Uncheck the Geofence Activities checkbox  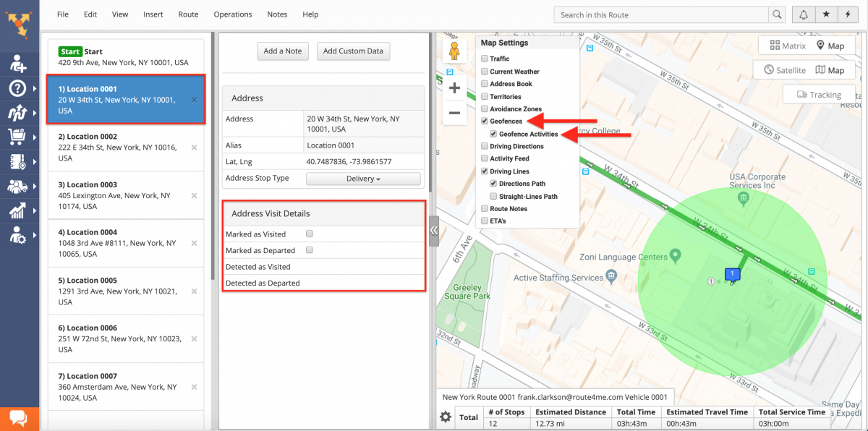[x=493, y=134]
